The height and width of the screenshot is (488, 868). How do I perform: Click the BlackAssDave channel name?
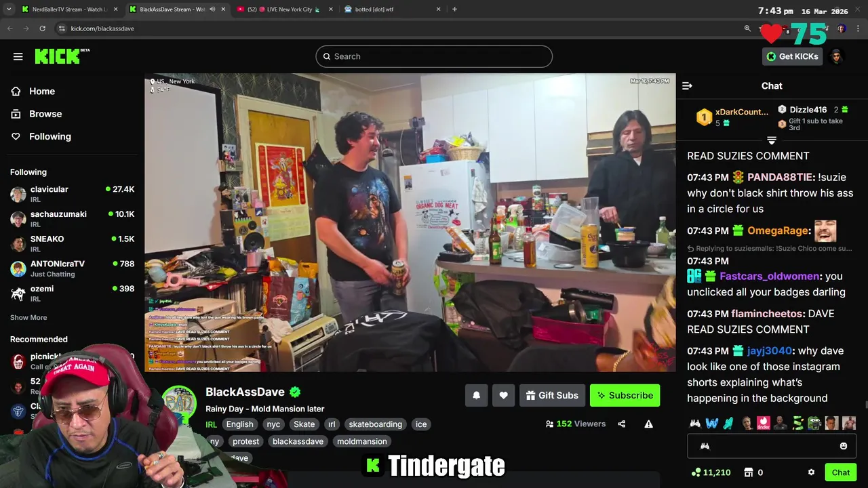(245, 392)
